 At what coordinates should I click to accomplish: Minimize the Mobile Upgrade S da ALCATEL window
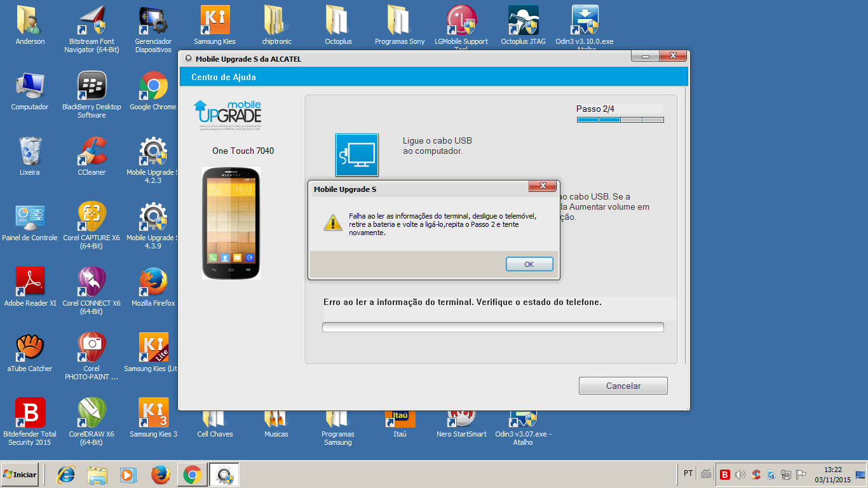tap(645, 57)
